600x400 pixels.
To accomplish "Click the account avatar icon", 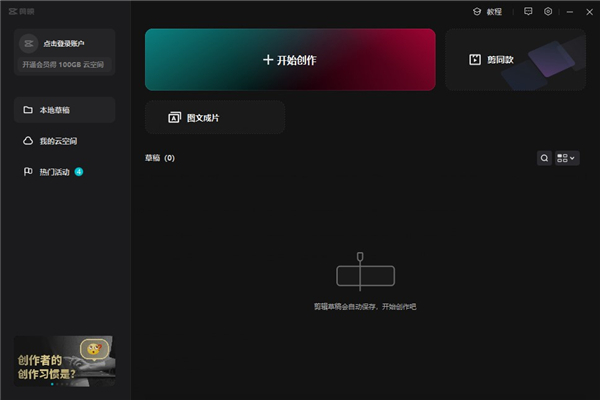I will [29, 44].
